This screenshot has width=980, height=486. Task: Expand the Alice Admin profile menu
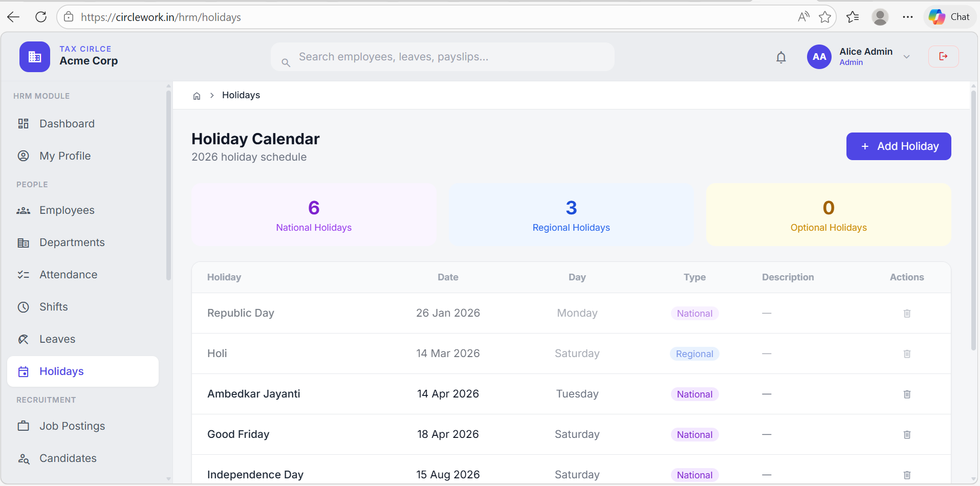tap(906, 57)
